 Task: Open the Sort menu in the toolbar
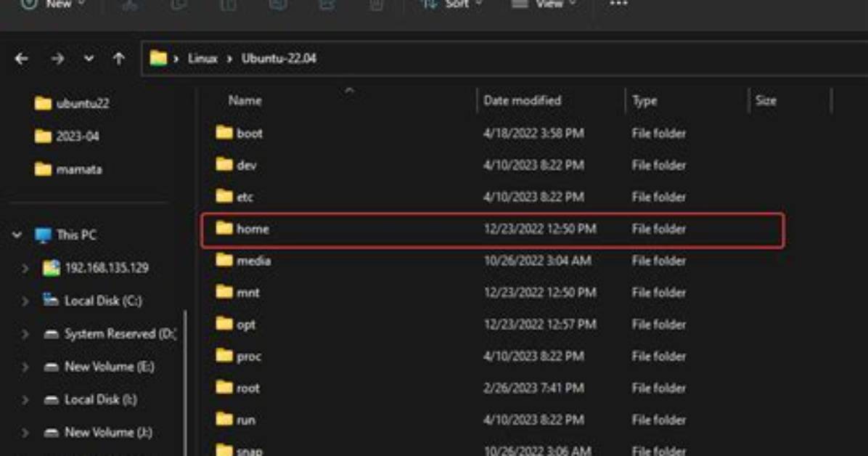(452, 4)
